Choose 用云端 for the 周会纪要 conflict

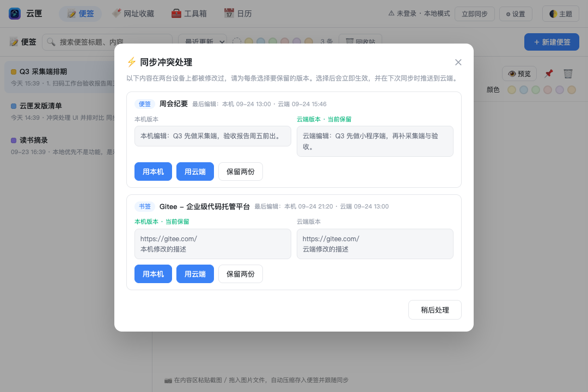click(x=195, y=171)
